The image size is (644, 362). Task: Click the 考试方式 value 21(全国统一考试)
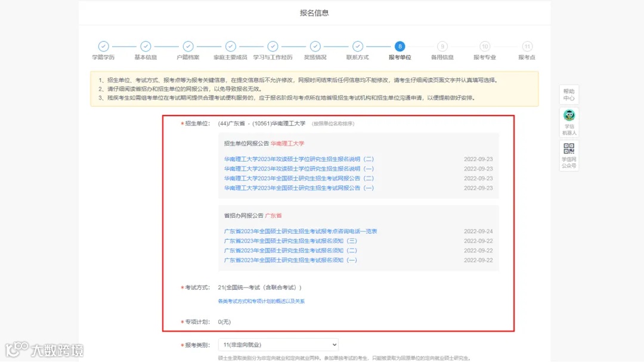click(259, 287)
